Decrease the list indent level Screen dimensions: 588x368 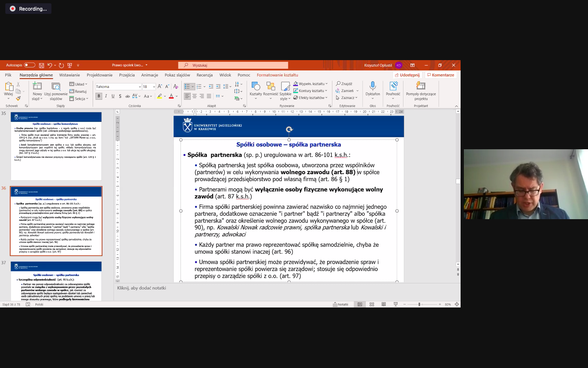click(211, 86)
